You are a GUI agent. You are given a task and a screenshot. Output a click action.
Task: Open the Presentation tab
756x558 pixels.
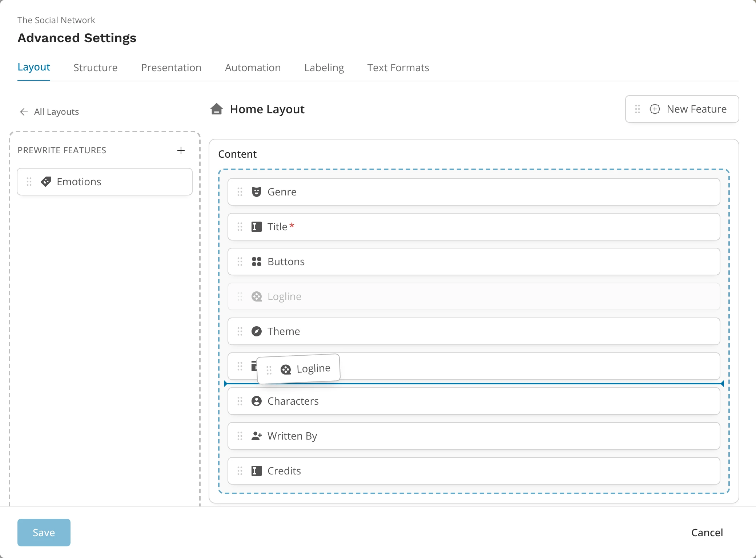pyautogui.click(x=171, y=68)
